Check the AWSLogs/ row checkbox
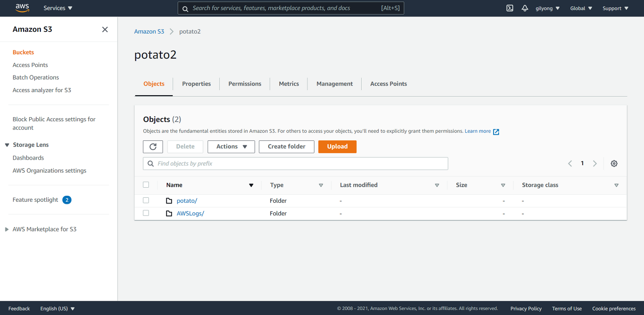The height and width of the screenshot is (315, 644). (x=146, y=213)
